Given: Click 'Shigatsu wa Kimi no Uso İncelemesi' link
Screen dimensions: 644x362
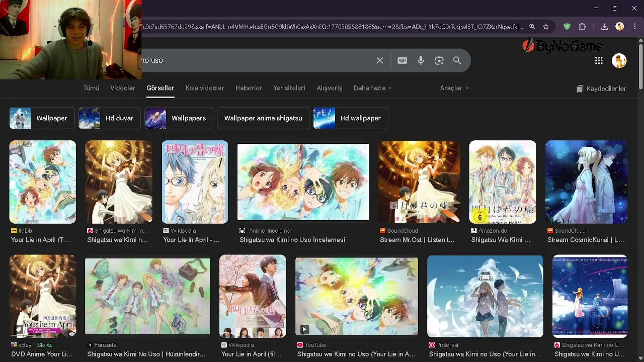Looking at the screenshot, I should [292, 240].
